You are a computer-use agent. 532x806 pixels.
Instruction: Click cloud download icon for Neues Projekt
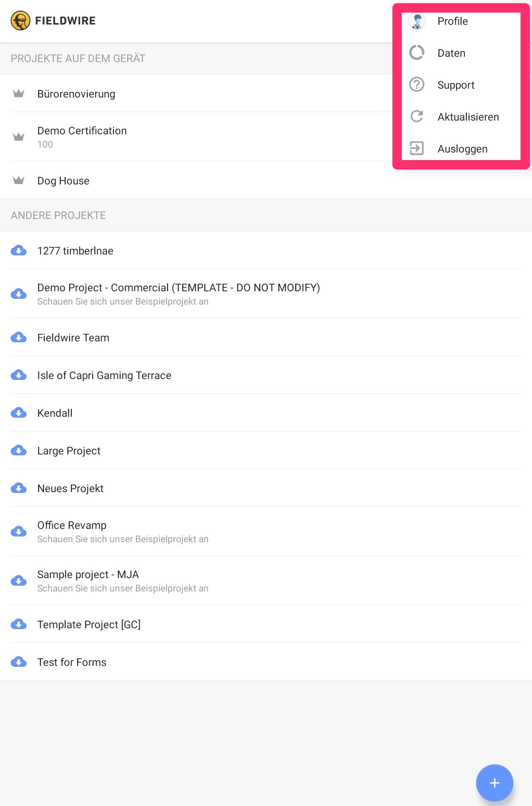pos(19,488)
